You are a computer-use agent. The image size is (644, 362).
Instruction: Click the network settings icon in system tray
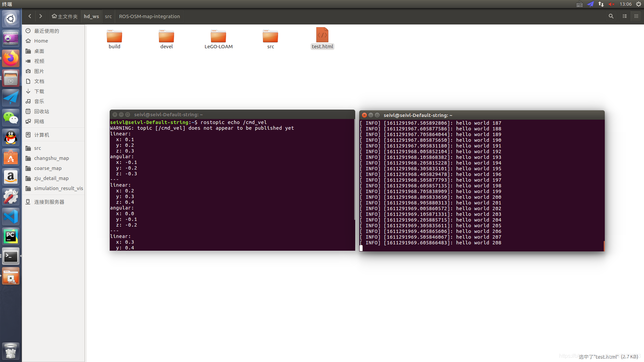600,5
